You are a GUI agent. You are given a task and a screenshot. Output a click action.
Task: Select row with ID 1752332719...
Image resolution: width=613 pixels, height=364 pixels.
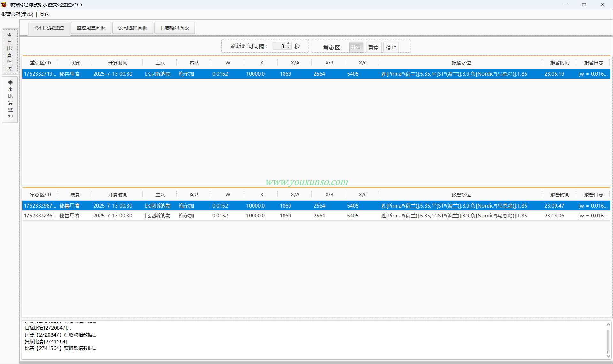pos(316,74)
